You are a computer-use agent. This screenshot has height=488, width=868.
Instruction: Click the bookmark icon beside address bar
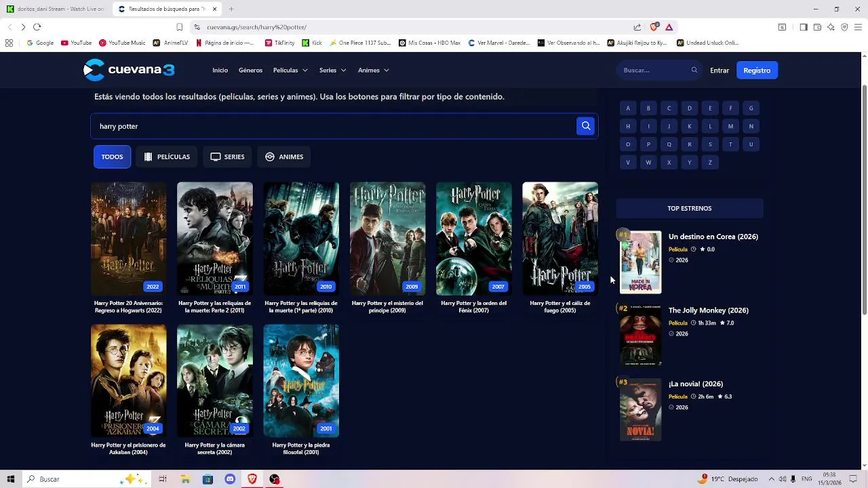pyautogui.click(x=179, y=27)
